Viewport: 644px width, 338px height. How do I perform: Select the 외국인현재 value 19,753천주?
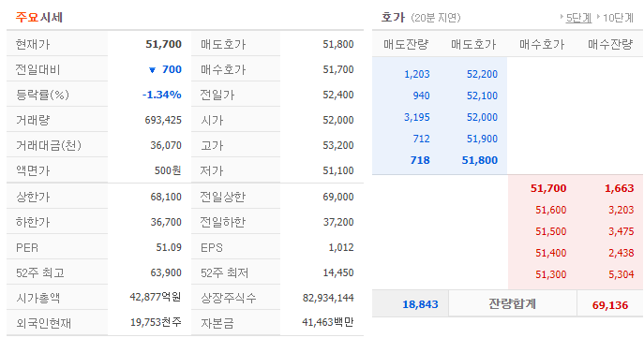(156, 322)
